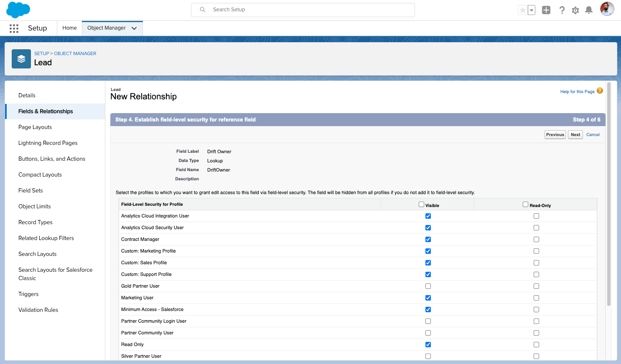
Task: Open the user profile avatar
Action: 607,9
